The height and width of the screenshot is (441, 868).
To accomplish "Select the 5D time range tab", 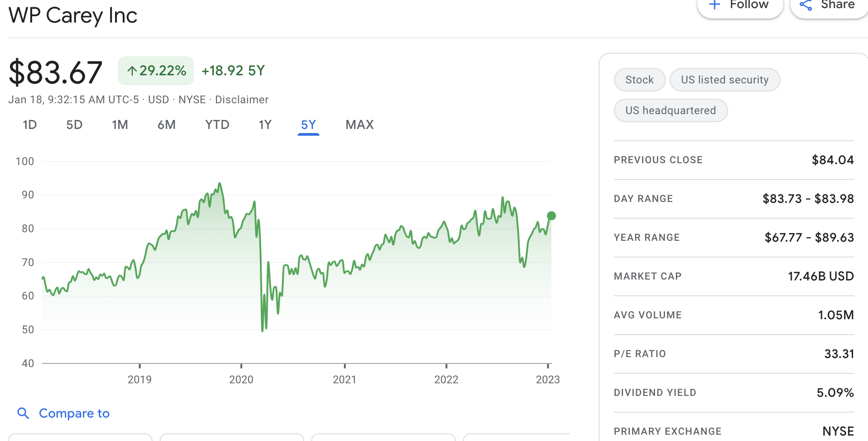I will point(74,125).
